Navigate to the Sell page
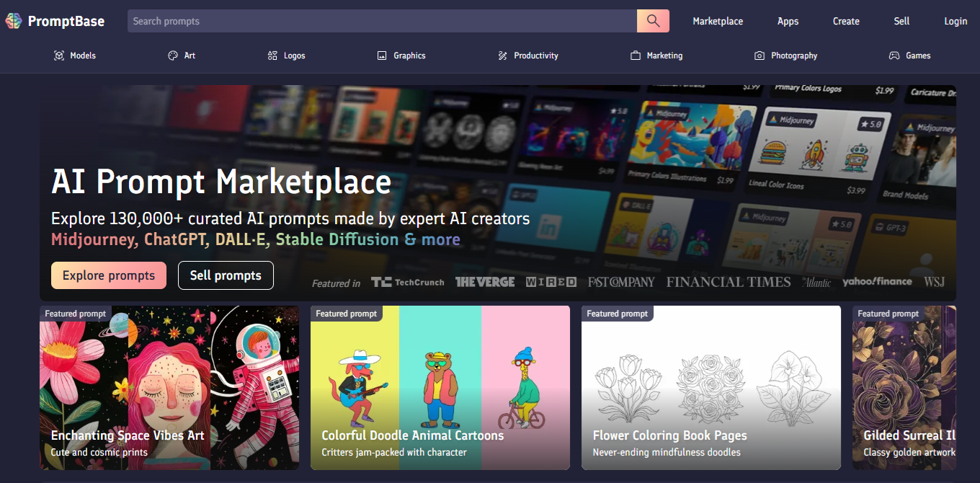980x483 pixels. [x=901, y=21]
